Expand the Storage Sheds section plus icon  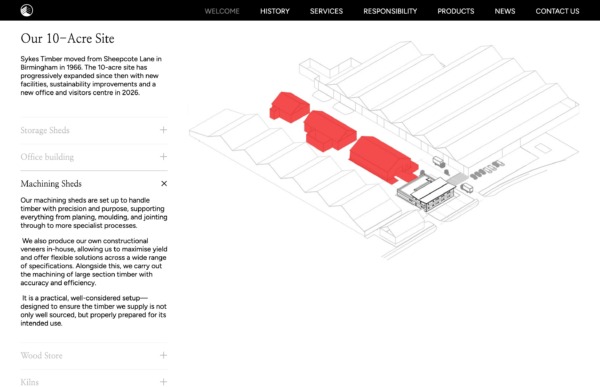click(x=163, y=130)
